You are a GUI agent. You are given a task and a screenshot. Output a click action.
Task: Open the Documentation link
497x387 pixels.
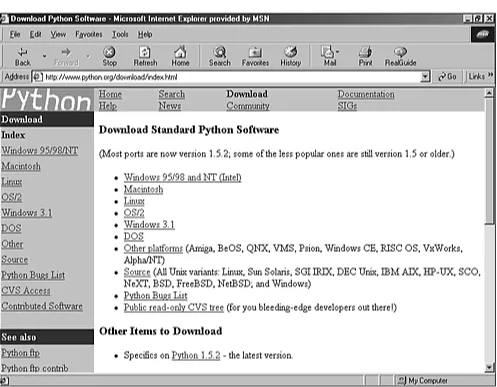point(366,94)
